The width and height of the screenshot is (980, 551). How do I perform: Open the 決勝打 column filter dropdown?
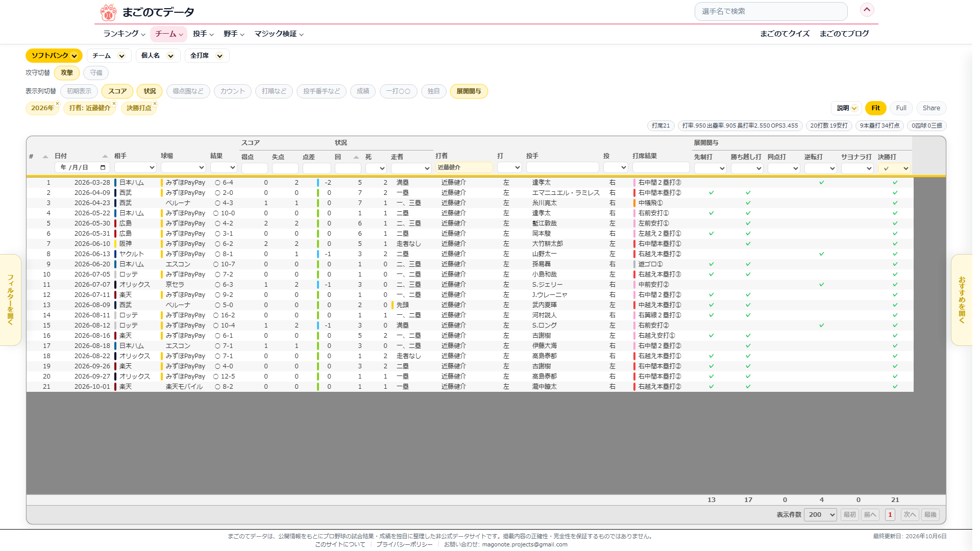coord(894,168)
